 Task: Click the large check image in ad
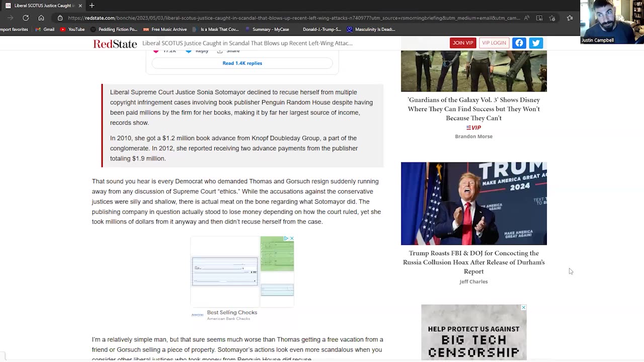tap(225, 271)
